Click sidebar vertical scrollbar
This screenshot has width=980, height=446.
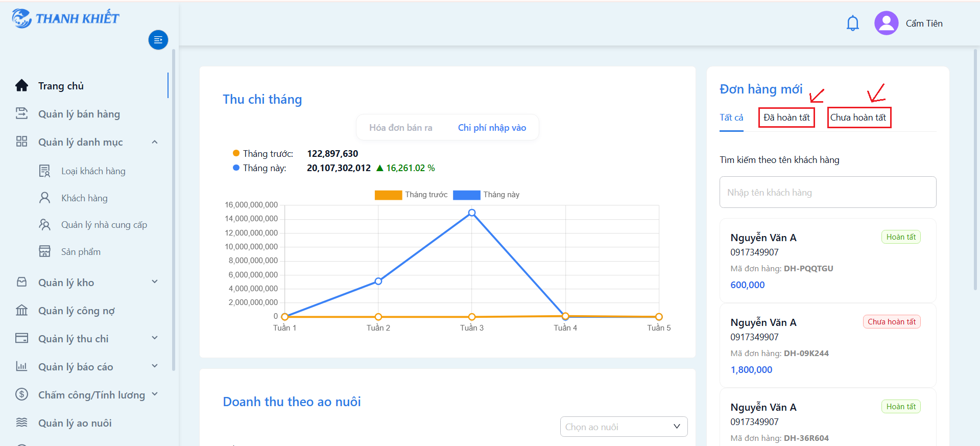point(174,209)
